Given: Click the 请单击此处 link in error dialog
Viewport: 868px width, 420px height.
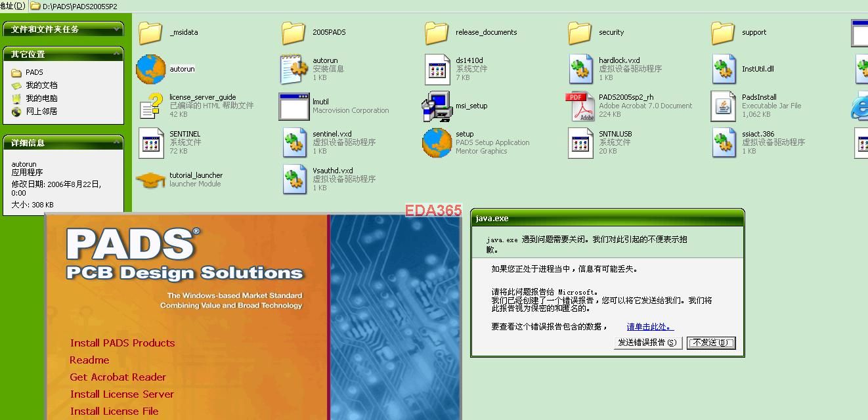Looking at the screenshot, I should 650,327.
